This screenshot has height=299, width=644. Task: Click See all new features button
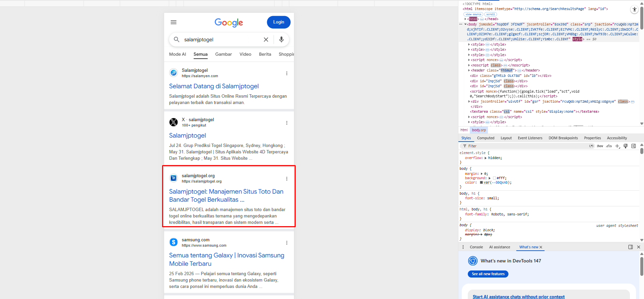click(488, 274)
